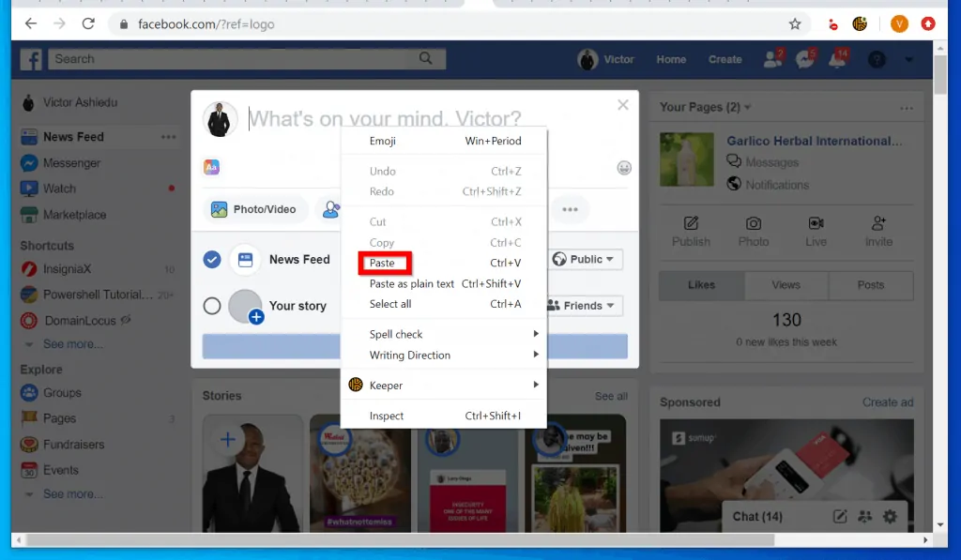Switch to the Posts tab
Screen dimensions: 961x560
(871, 285)
